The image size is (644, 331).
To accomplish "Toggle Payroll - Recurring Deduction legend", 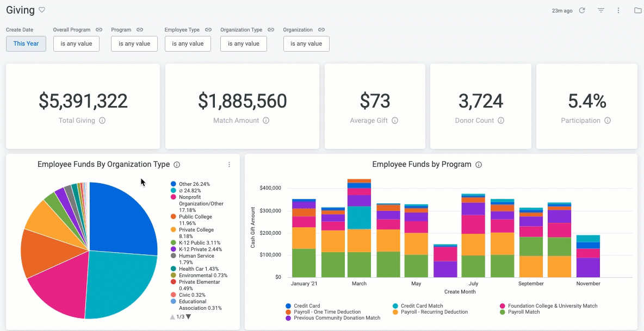I will coord(430,312).
